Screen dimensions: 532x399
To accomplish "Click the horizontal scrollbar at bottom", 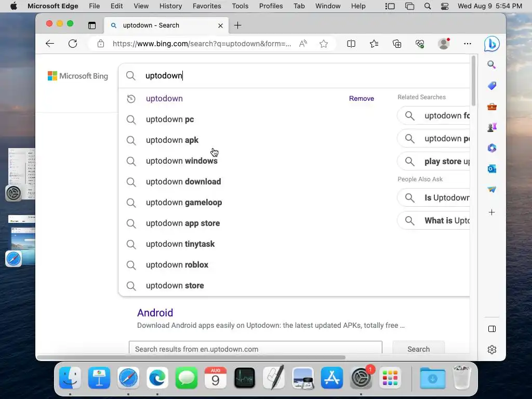I will [x=191, y=357].
